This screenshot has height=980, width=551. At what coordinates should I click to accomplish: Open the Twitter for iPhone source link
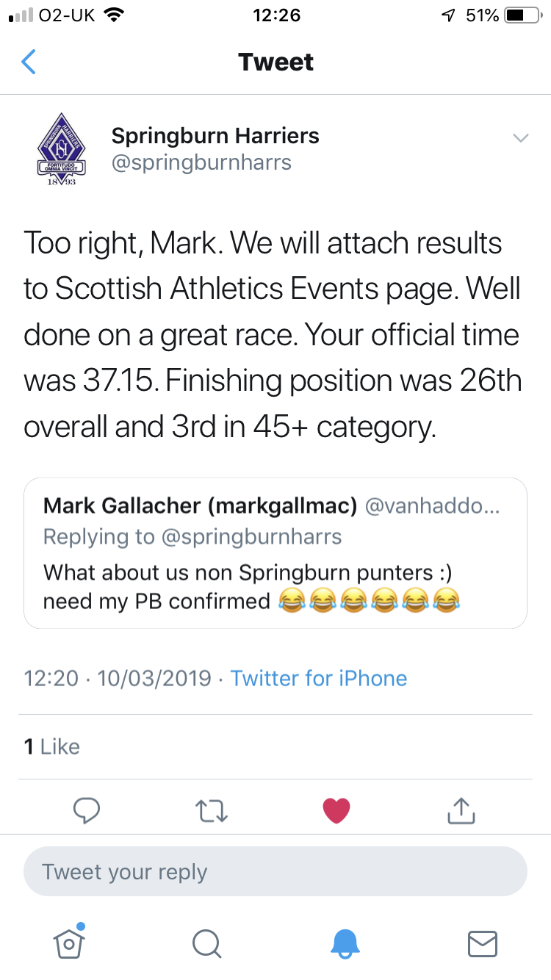319,677
